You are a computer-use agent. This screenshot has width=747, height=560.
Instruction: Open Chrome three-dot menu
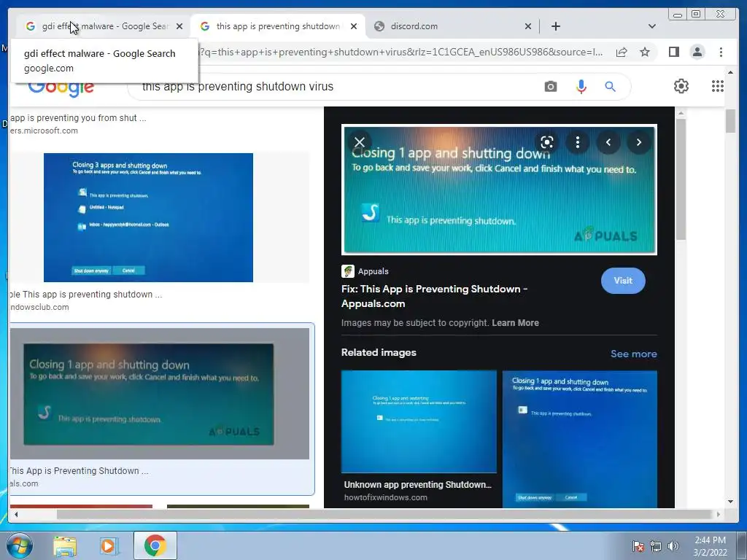point(721,52)
